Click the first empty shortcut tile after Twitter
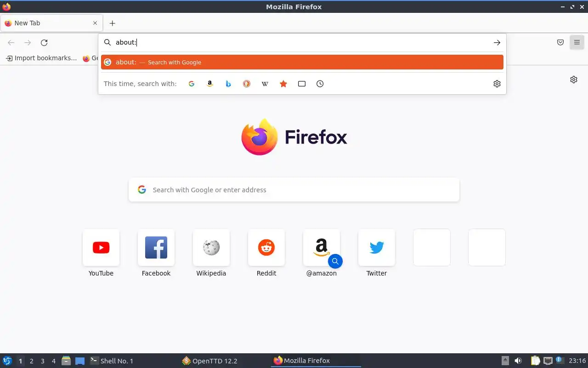The image size is (588, 368). (x=432, y=247)
